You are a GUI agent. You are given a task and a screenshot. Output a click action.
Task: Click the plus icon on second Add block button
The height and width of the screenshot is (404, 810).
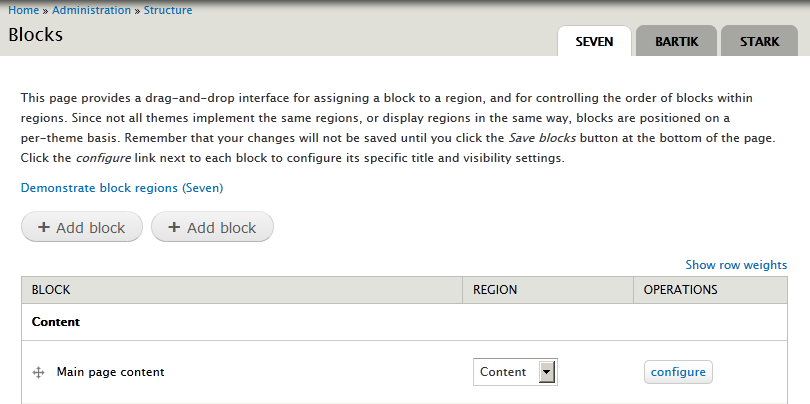point(175,227)
